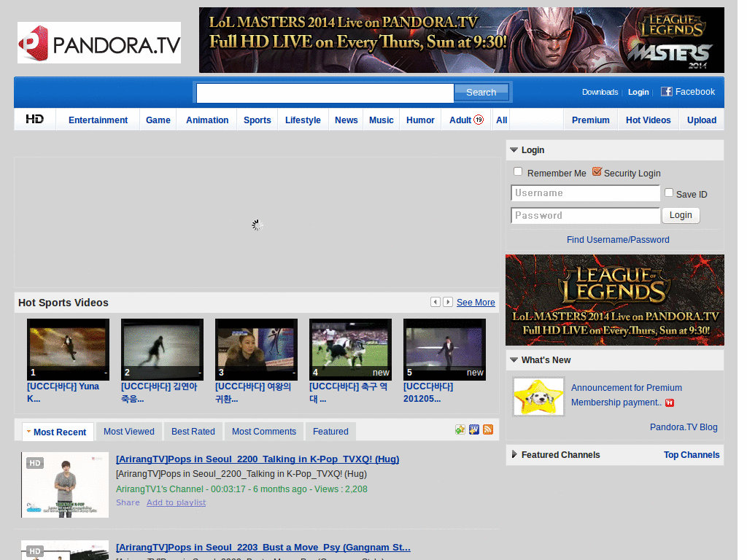Switch to the Featured tab
747x560 pixels.
click(330, 432)
